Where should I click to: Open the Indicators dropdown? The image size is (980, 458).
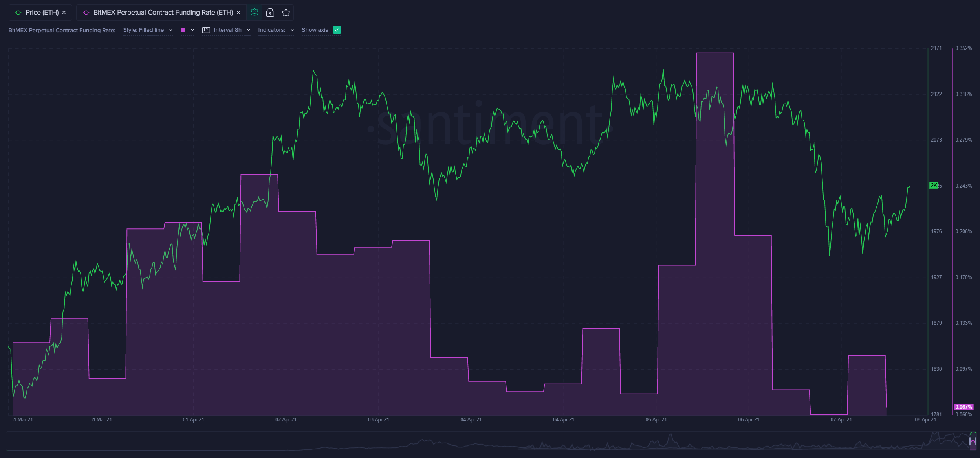(276, 30)
